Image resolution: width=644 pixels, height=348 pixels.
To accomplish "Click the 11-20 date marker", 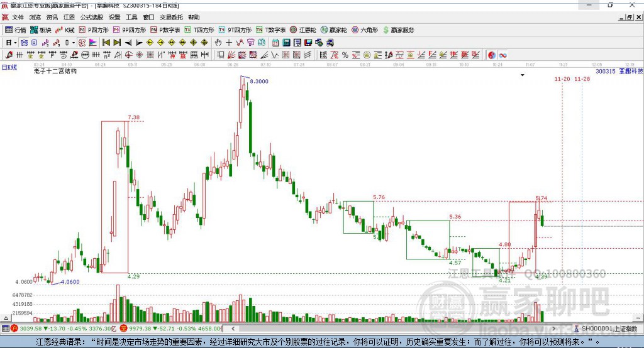I will [562, 79].
